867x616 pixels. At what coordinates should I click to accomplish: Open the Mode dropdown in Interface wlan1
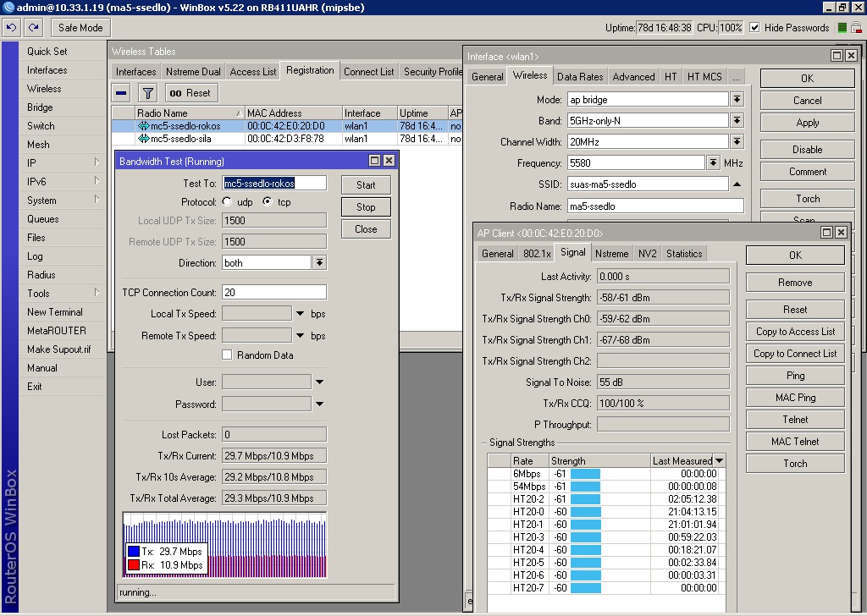(737, 100)
